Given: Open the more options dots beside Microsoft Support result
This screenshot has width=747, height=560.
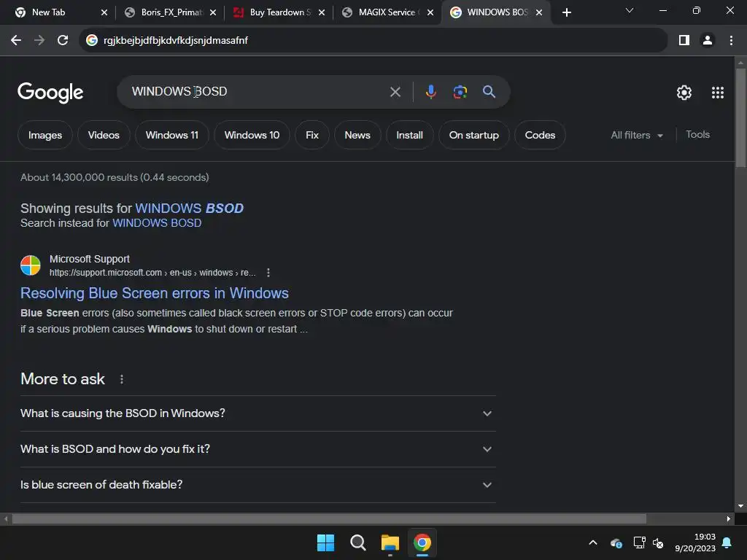Looking at the screenshot, I should click(x=268, y=273).
